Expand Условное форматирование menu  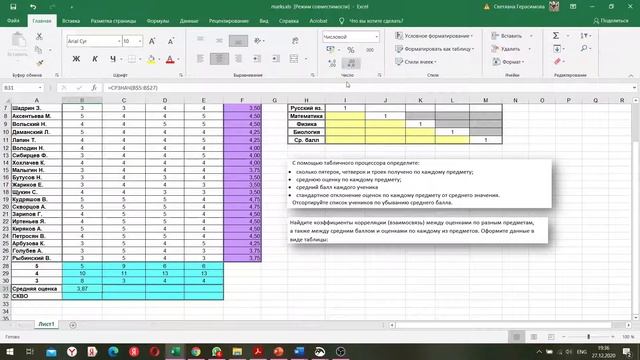434,36
